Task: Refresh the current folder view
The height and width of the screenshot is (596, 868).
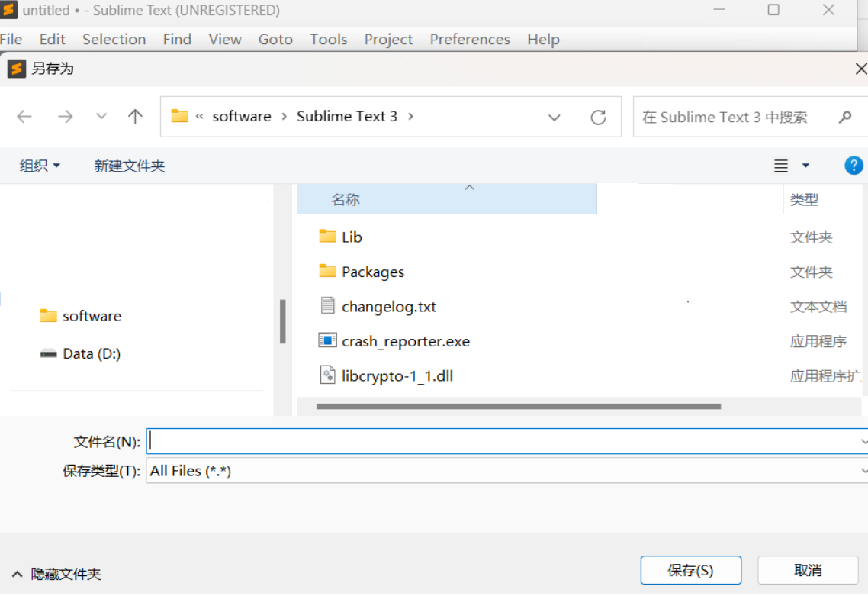Action: click(599, 118)
